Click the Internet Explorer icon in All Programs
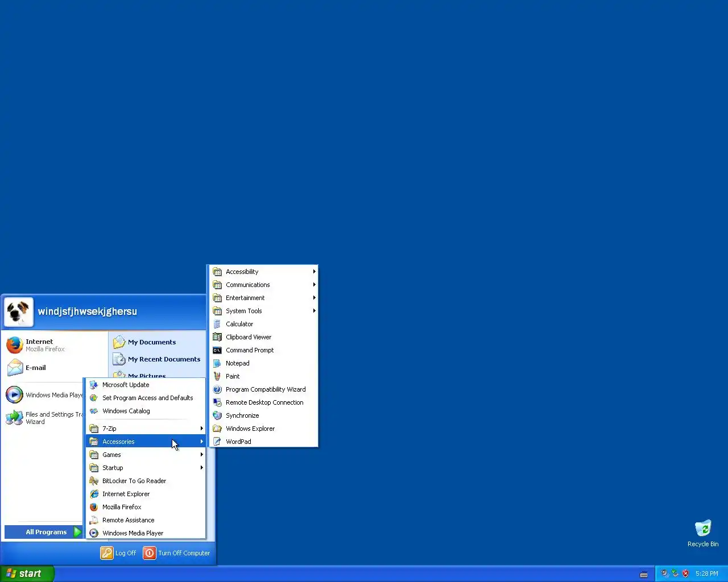 tap(94, 494)
